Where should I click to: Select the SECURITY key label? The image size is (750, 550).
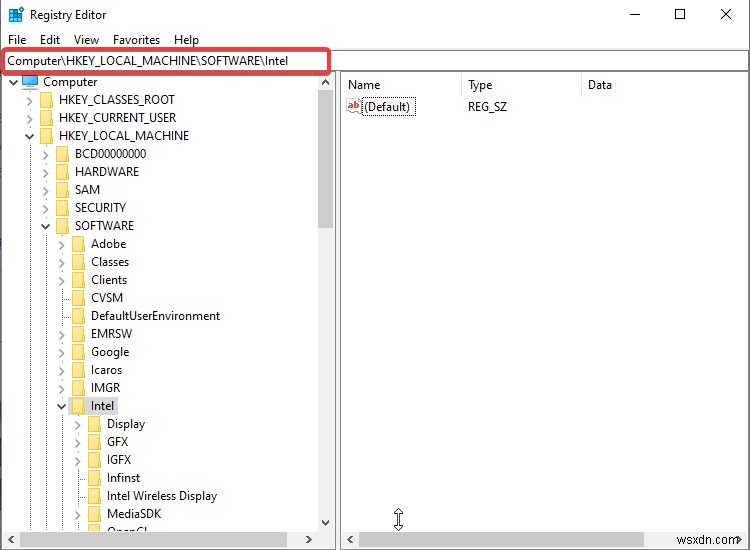pyautogui.click(x=100, y=208)
